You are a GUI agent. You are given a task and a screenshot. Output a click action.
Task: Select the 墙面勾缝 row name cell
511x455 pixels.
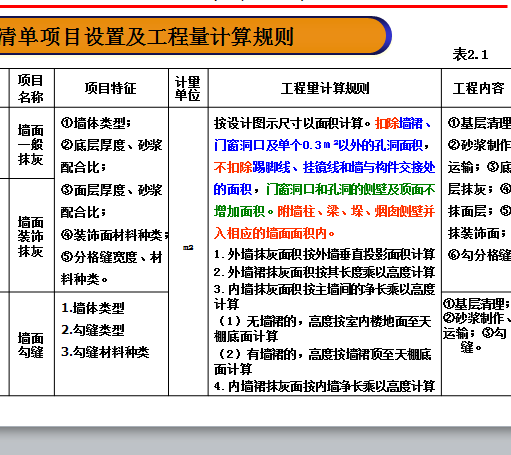click(x=31, y=345)
